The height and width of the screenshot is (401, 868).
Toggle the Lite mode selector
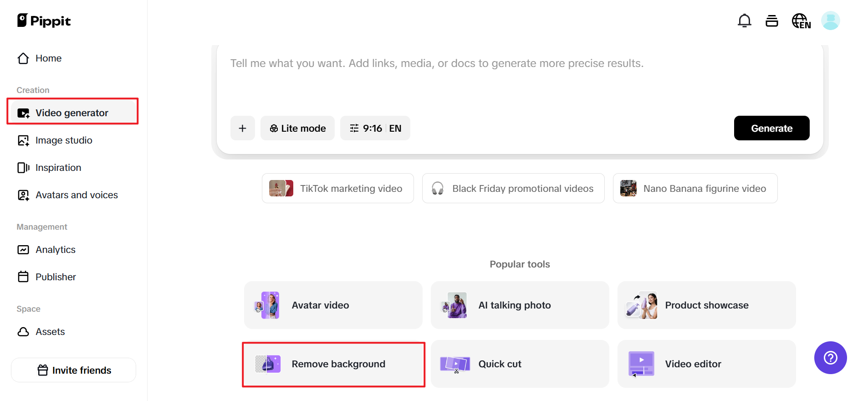[297, 129]
